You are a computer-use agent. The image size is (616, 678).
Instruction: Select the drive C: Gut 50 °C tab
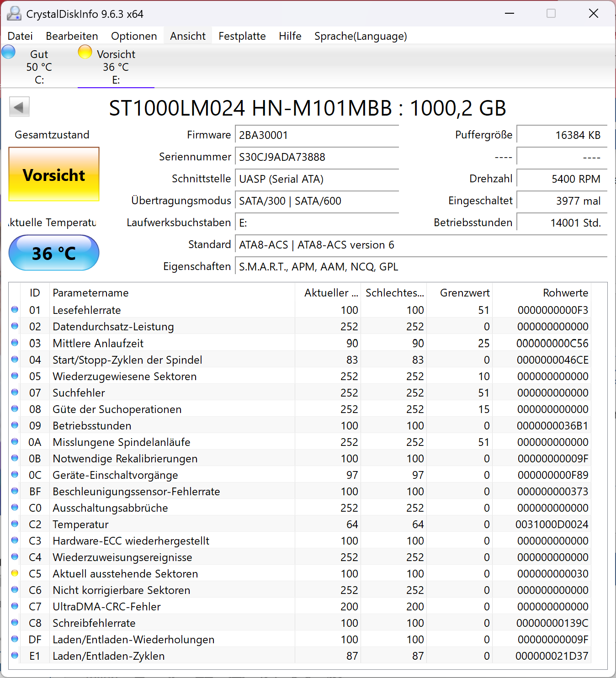pyautogui.click(x=39, y=66)
